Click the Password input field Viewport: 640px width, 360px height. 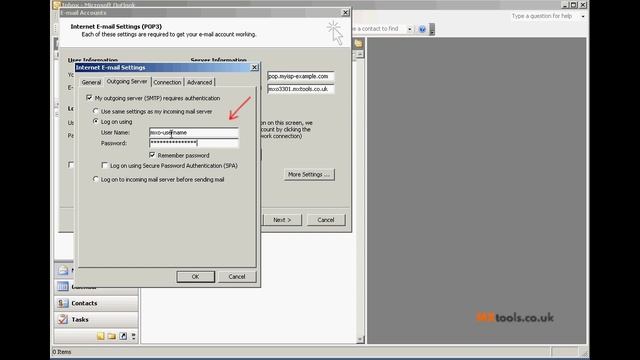[x=194, y=143]
